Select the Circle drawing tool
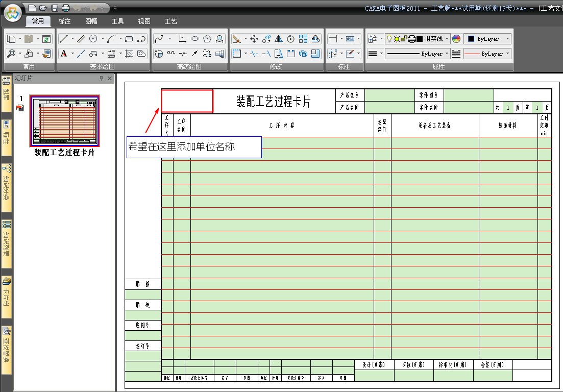563x392 pixels. pos(93,39)
